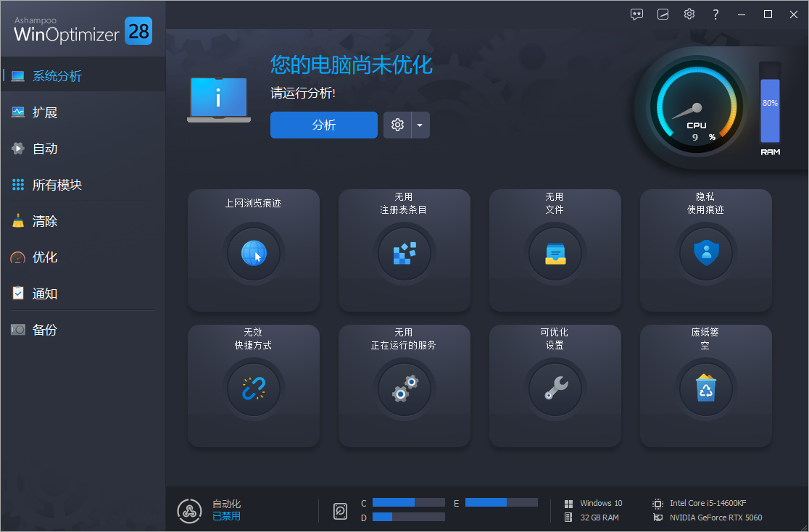The height and width of the screenshot is (532, 809).
Task: Open 备份 in the sidebar
Action: [83, 330]
